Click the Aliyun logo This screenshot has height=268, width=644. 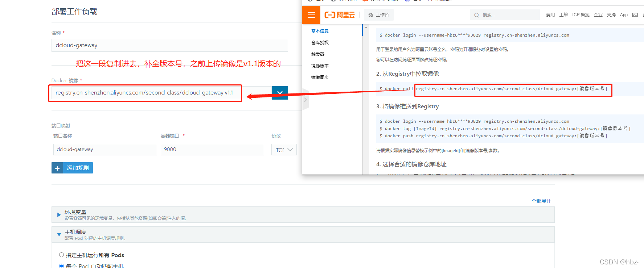pos(340,15)
